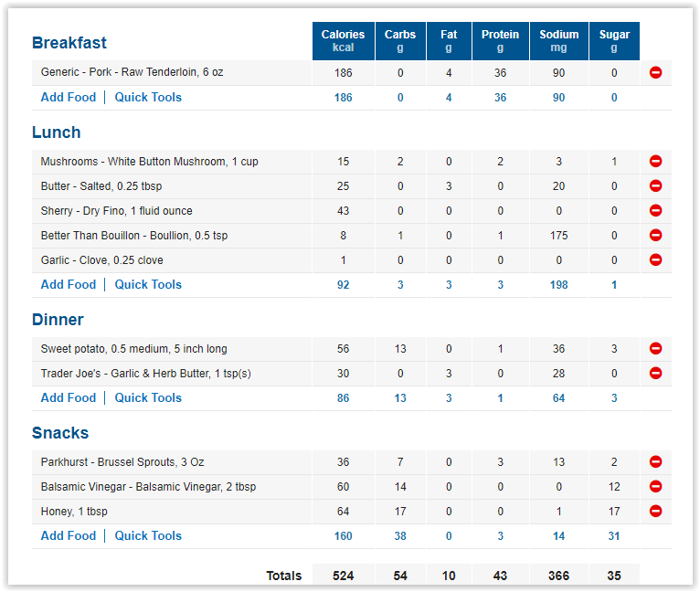Click Add Food under Snacks
Viewport: 700px width, 592px height.
point(69,535)
